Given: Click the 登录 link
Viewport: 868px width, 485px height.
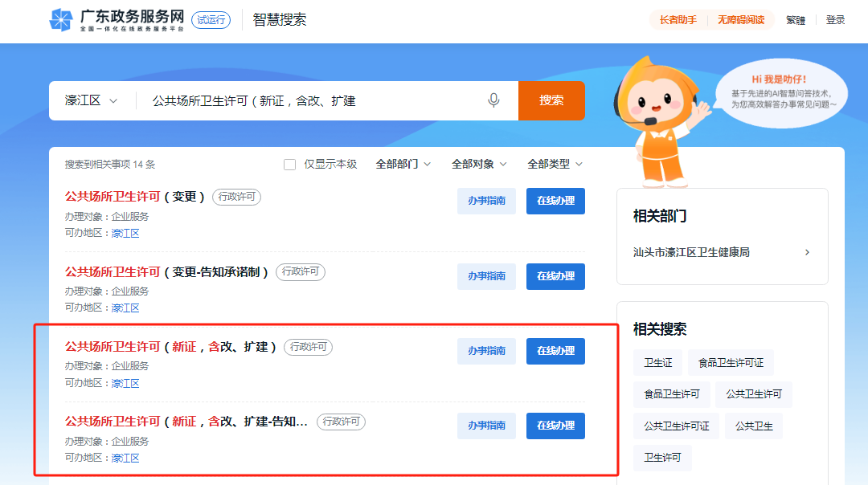Looking at the screenshot, I should (835, 20).
